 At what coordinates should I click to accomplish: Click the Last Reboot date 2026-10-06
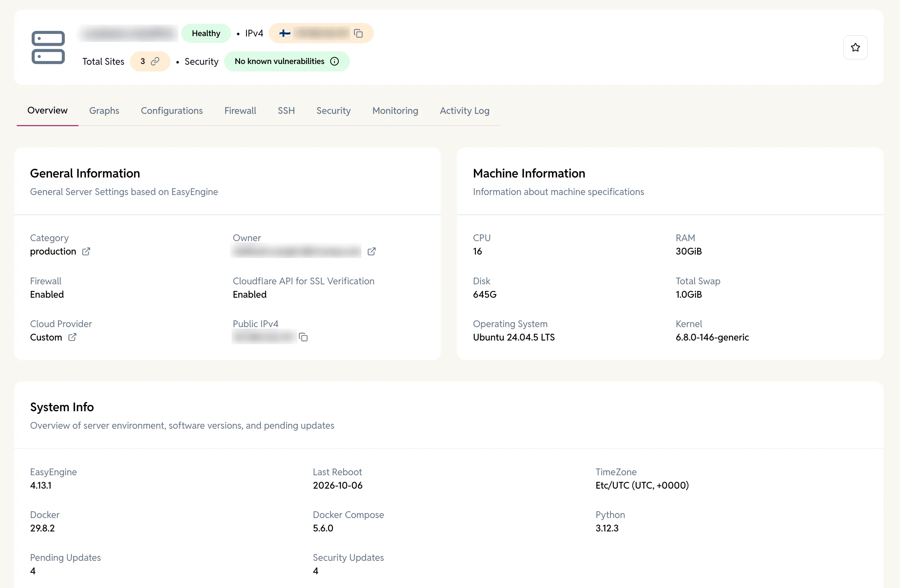(x=337, y=485)
